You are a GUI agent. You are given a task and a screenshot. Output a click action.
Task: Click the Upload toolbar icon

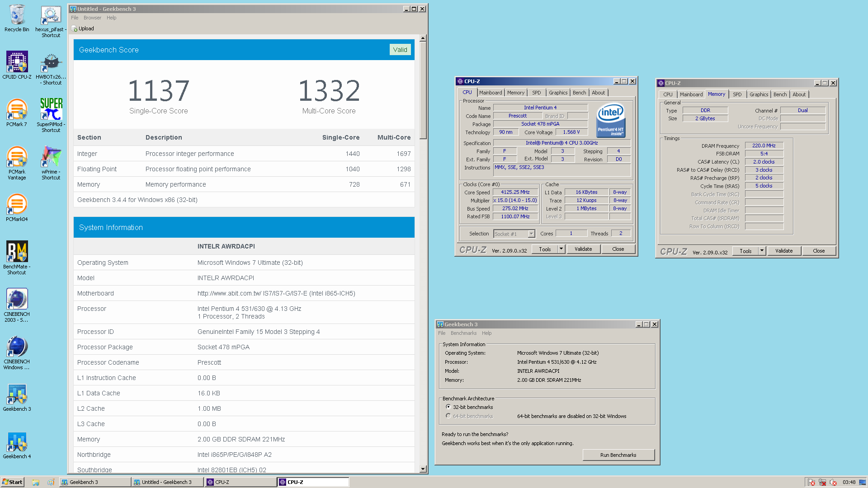point(83,28)
